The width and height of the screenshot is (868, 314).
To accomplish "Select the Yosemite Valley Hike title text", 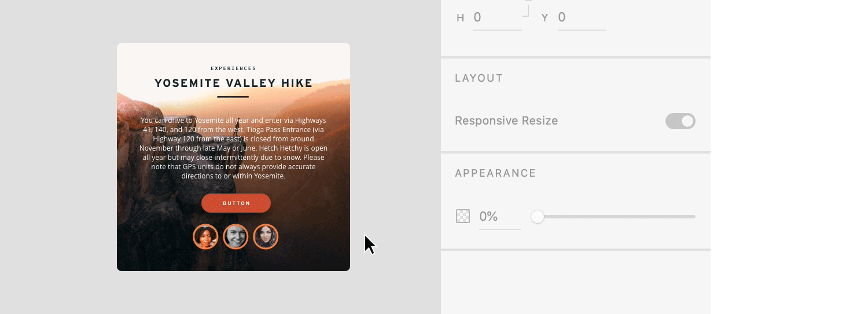I will (233, 83).
